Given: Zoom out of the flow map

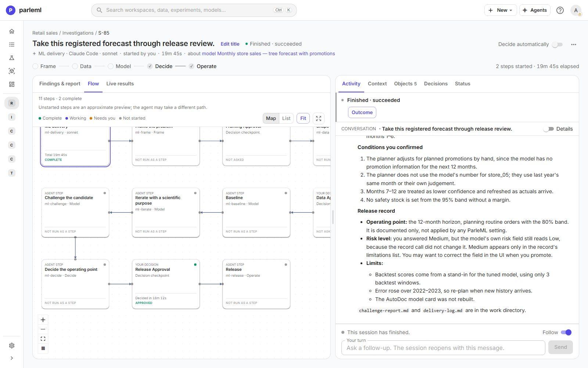Looking at the screenshot, I should click(43, 329).
